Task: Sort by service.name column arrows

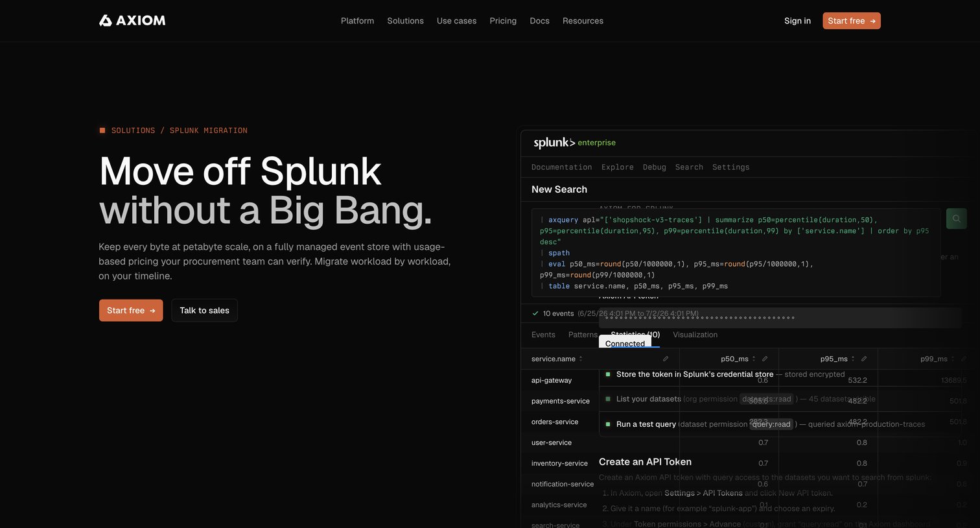Action: click(x=581, y=359)
